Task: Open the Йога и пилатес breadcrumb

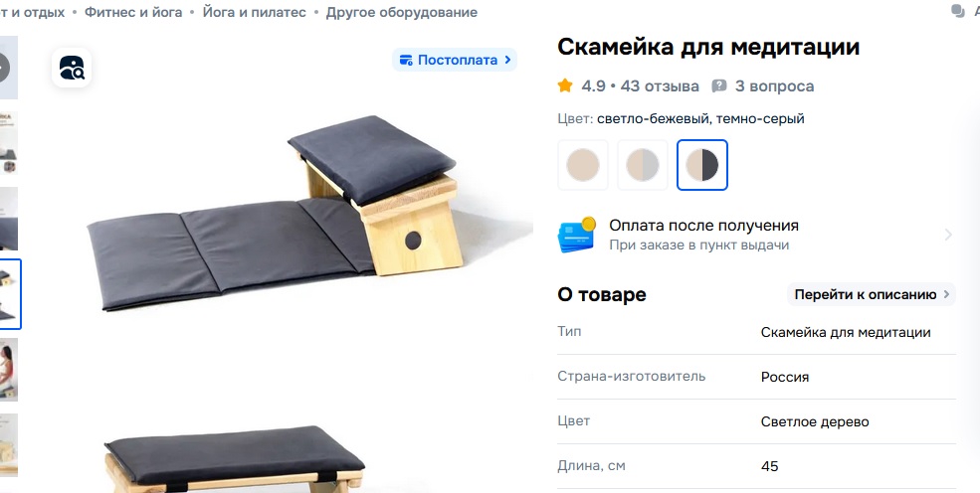Action: 255,12
